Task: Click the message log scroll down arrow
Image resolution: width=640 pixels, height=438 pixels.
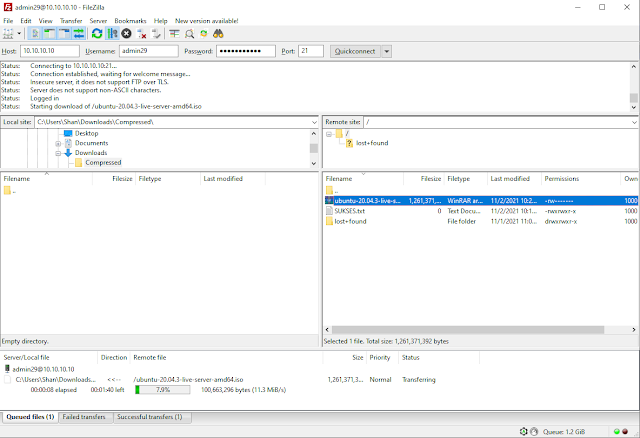Action: click(633, 107)
